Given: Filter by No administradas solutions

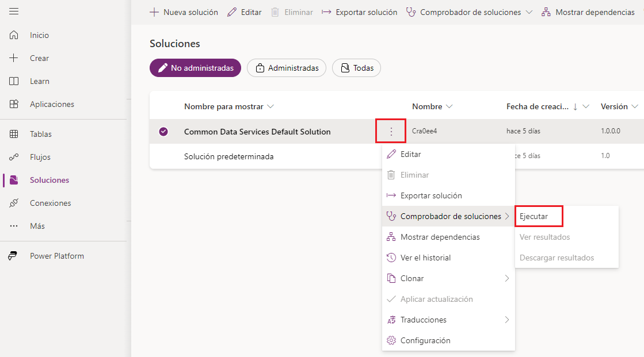Looking at the screenshot, I should coord(195,68).
